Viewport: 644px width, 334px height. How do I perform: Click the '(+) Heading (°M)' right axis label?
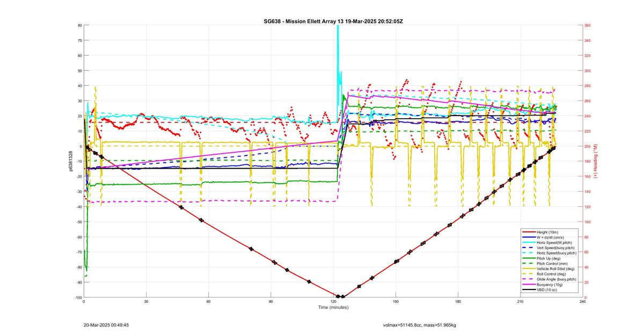tap(596, 161)
